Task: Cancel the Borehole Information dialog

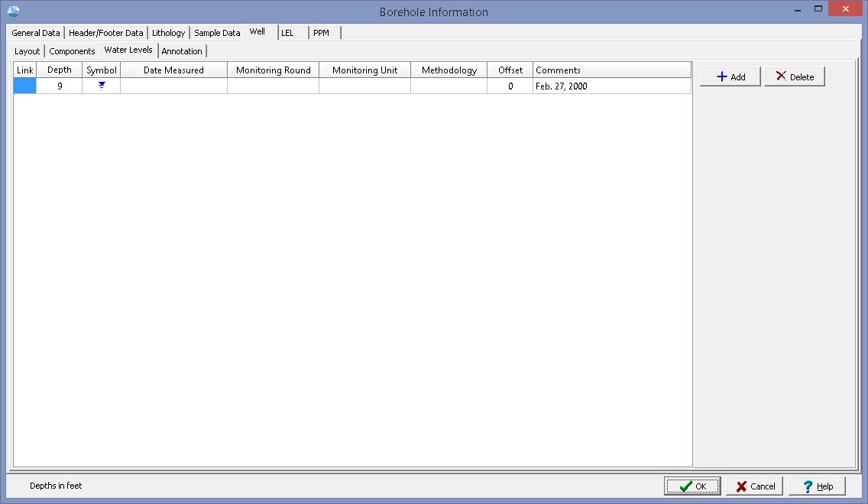Action: (754, 486)
